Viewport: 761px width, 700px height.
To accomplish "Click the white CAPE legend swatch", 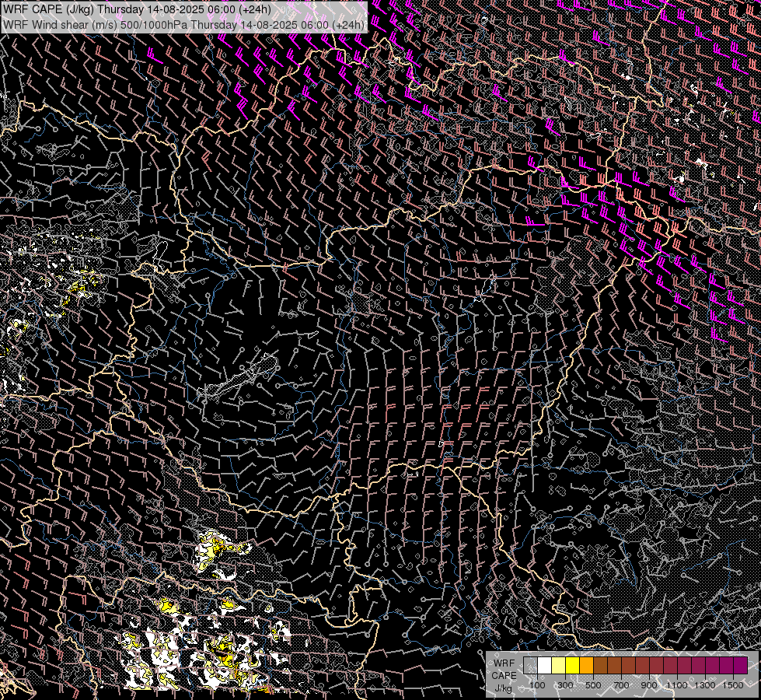I will coord(545,665).
